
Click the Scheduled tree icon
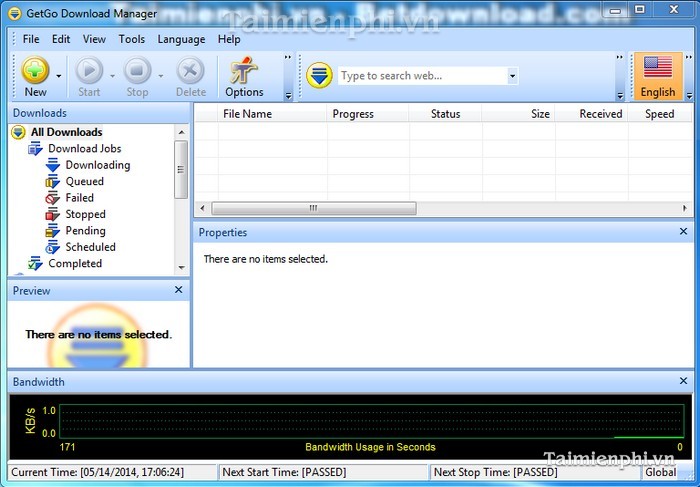click(53, 247)
